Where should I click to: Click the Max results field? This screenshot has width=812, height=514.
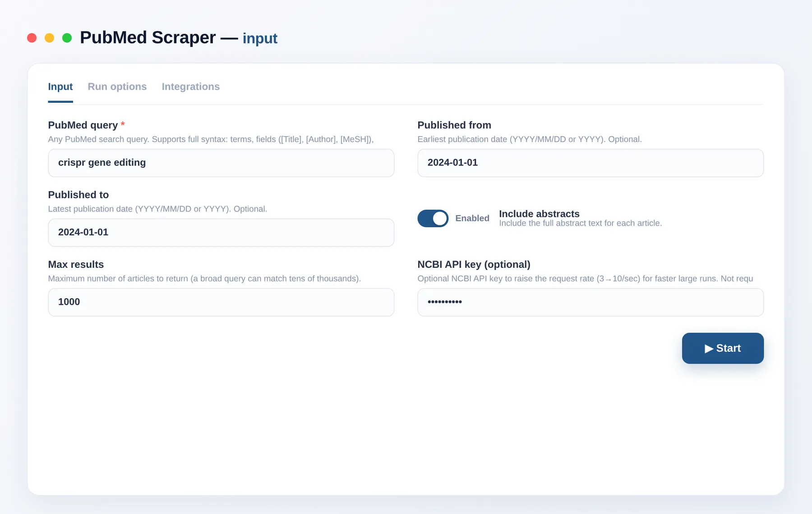pos(221,302)
